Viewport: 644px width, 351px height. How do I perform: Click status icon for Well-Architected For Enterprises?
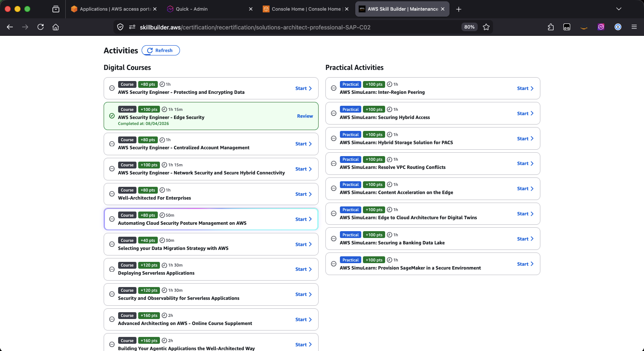tap(112, 194)
